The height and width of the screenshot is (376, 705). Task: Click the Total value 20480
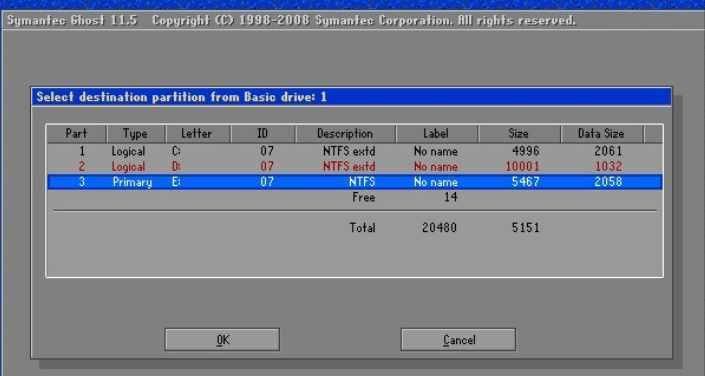point(439,228)
